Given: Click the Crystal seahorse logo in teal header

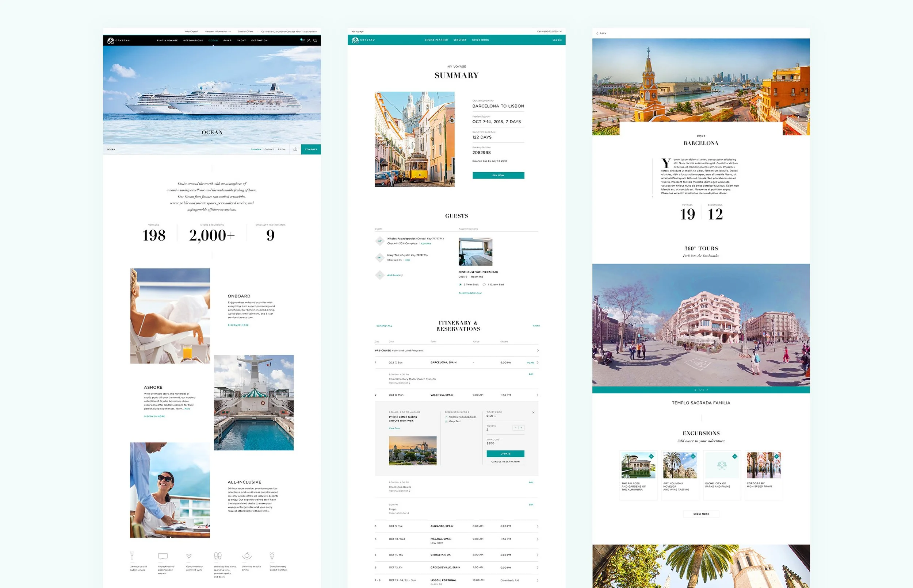Looking at the screenshot, I should coord(355,40).
